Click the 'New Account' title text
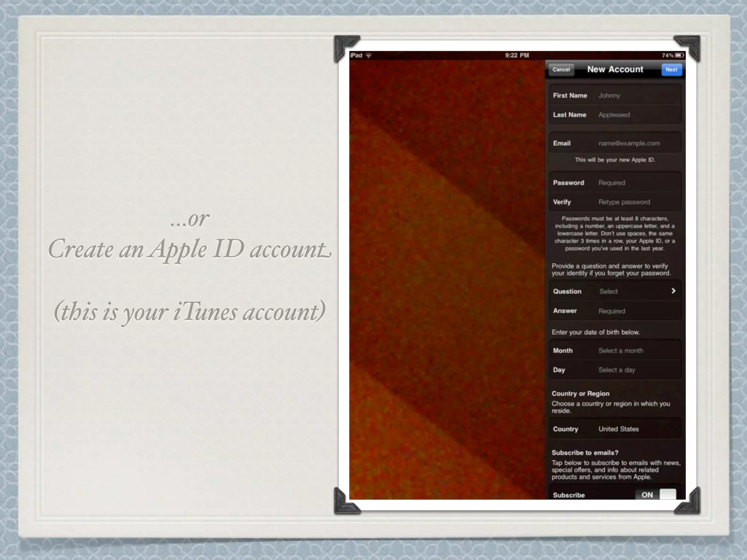This screenshot has width=747, height=560. click(615, 69)
